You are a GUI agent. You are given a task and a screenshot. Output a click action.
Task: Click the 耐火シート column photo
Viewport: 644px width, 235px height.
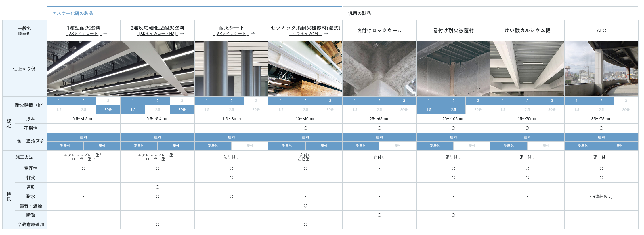231,69
